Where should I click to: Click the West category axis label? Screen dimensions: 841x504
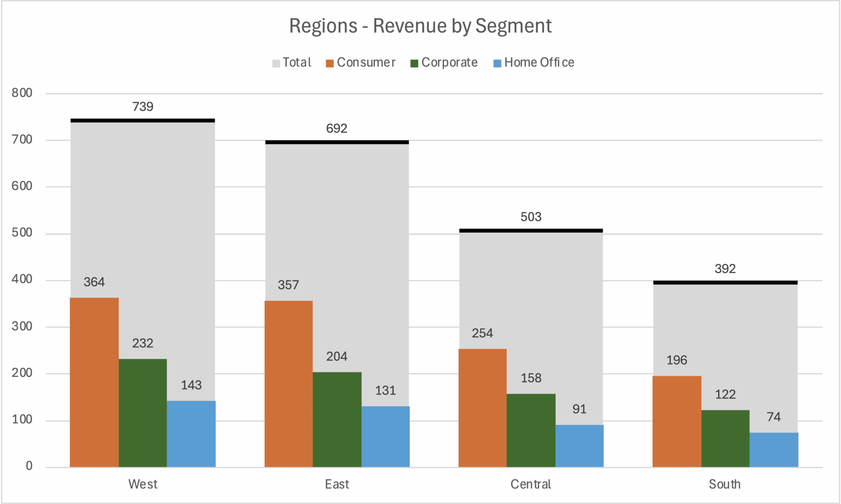pyautogui.click(x=142, y=484)
